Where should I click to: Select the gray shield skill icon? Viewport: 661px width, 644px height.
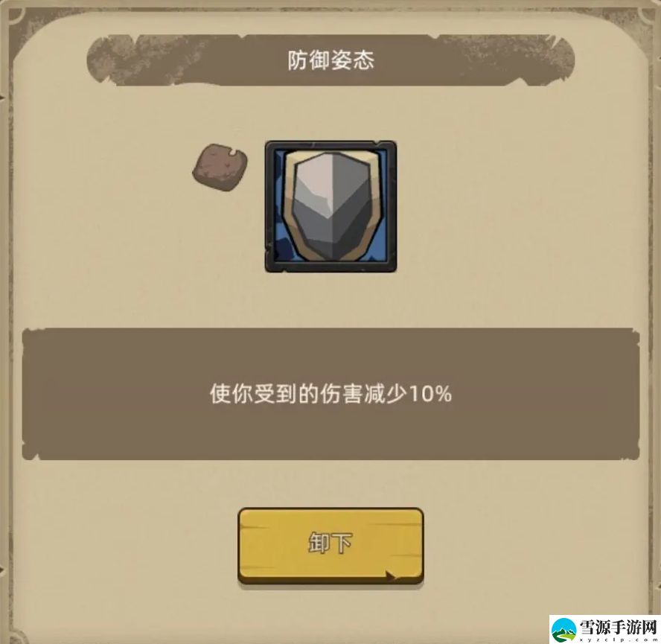click(x=331, y=207)
